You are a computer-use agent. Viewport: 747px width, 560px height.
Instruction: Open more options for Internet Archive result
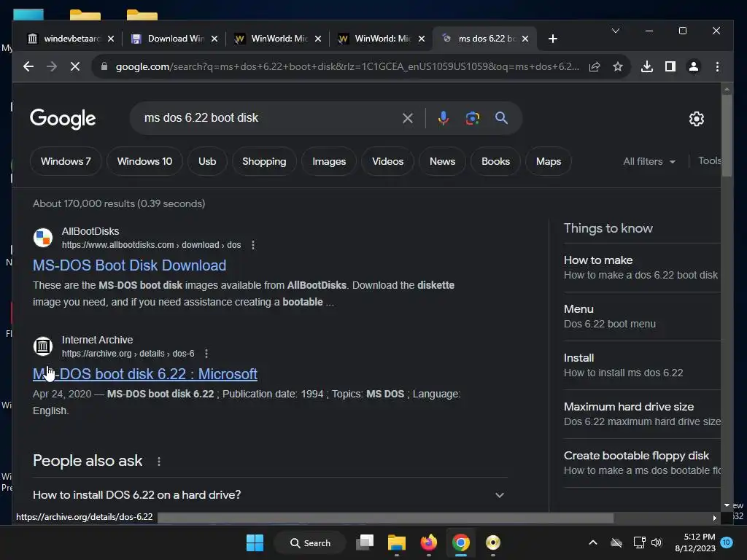pyautogui.click(x=206, y=354)
